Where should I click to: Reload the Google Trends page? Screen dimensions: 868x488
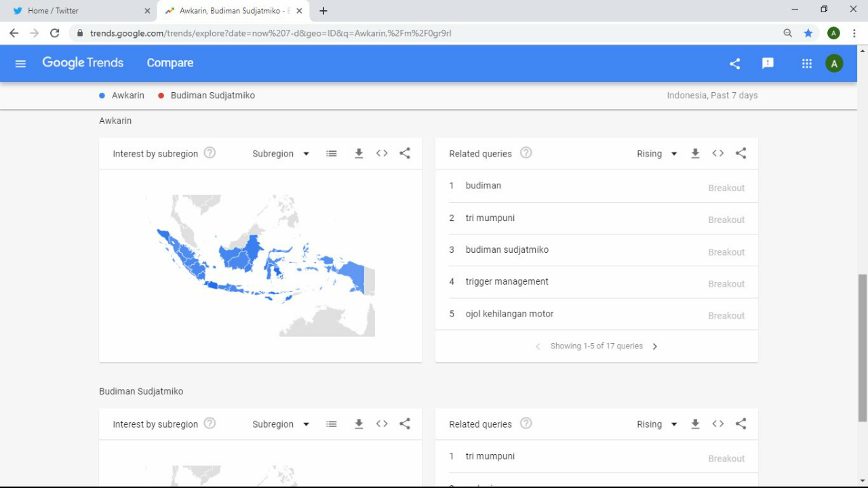coord(55,33)
